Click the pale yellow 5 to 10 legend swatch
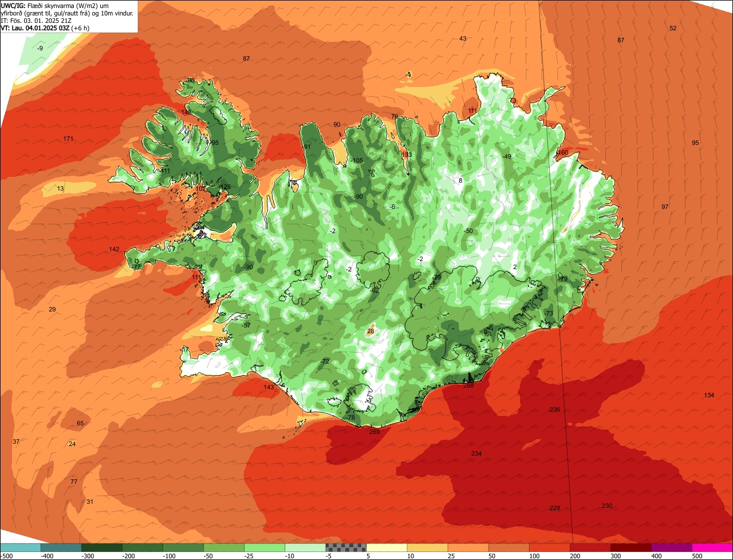 pos(387,547)
